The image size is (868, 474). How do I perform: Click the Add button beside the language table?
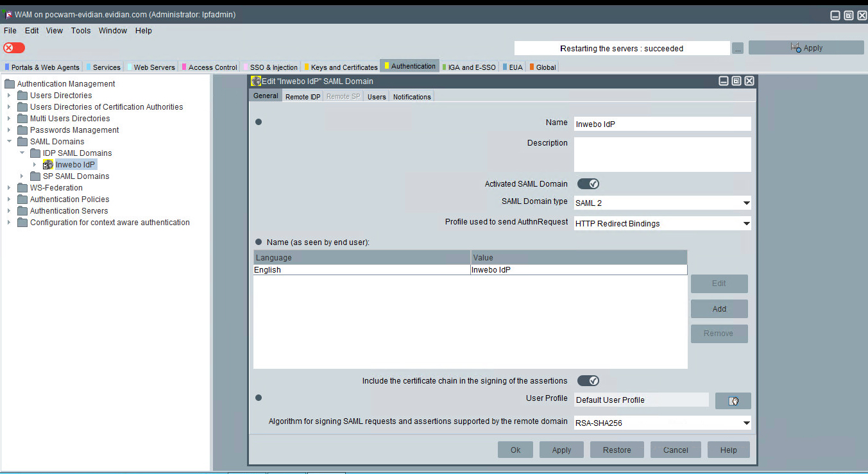[x=719, y=309]
